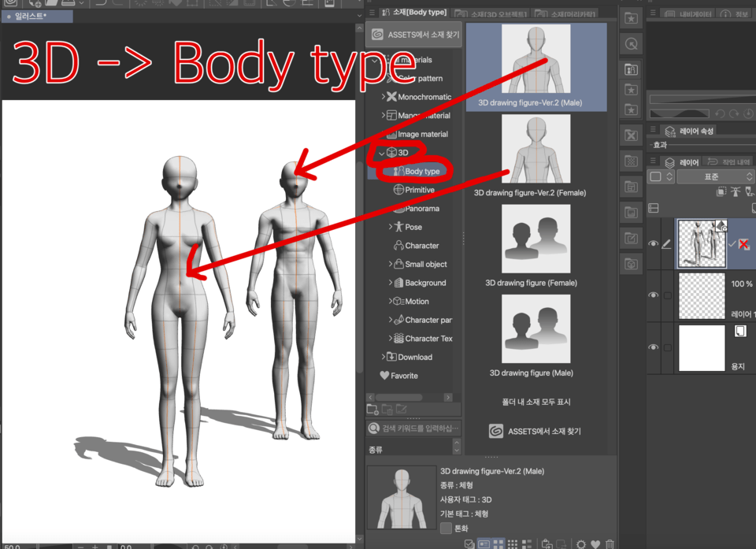This screenshot has width=756, height=549.
Task: Click the rotate right icon in Navigator
Action: tap(734, 114)
